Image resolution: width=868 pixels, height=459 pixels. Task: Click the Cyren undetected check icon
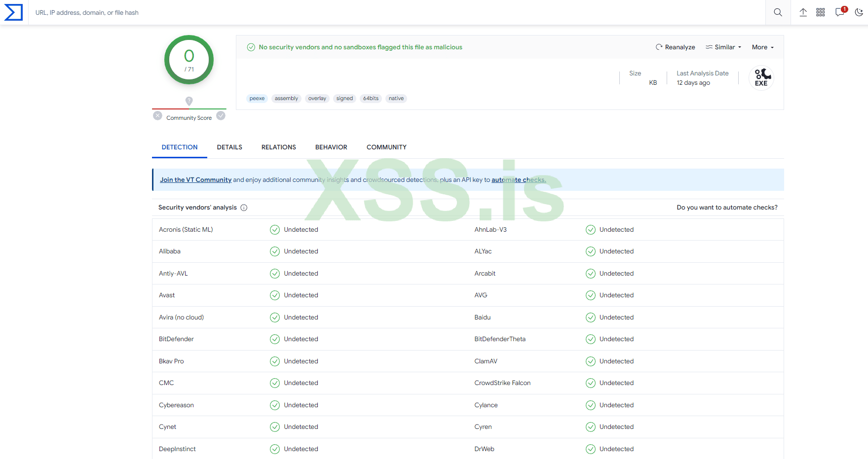[x=591, y=427]
